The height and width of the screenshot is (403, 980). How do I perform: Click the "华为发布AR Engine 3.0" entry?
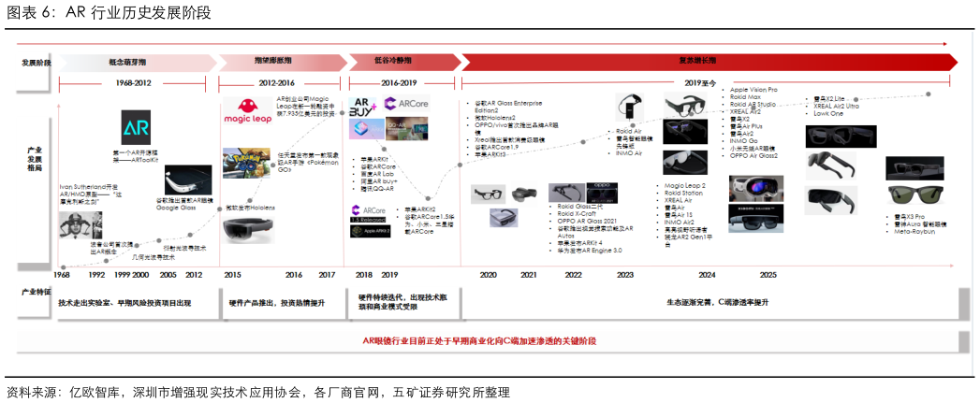(x=590, y=251)
